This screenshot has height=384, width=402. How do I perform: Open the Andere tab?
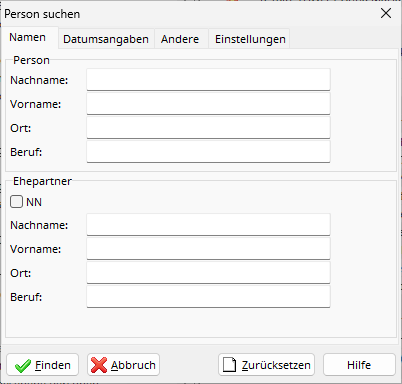[x=180, y=39]
